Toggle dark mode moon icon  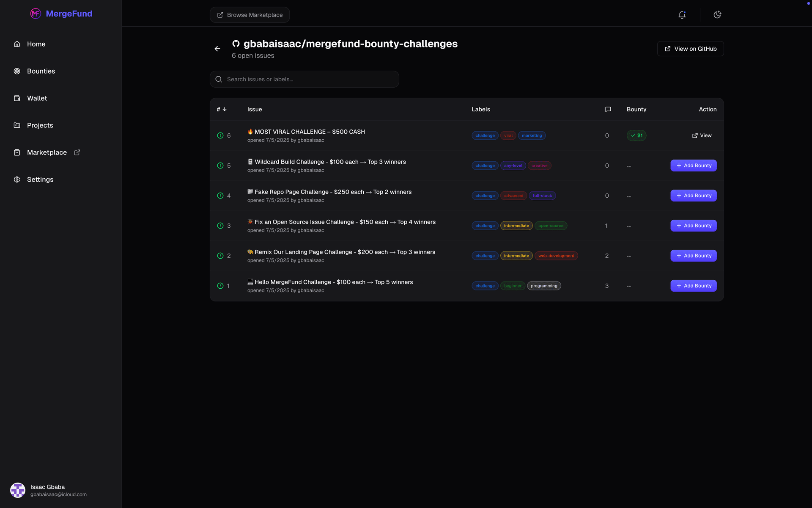coord(717,15)
